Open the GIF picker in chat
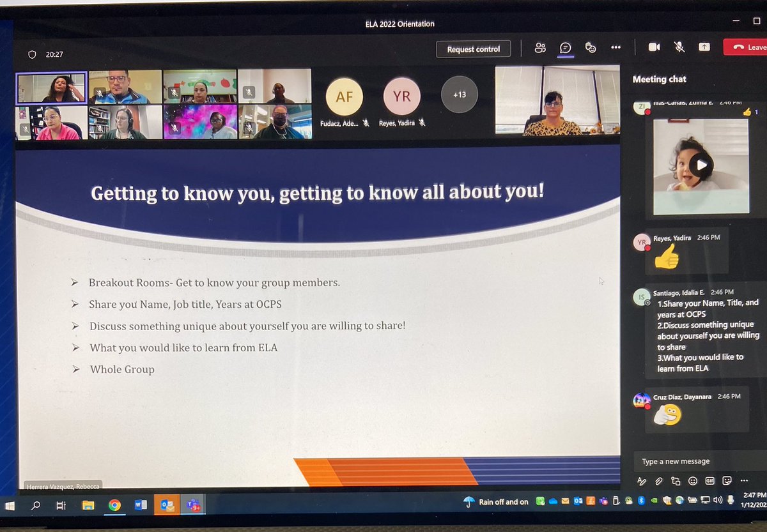 click(709, 481)
